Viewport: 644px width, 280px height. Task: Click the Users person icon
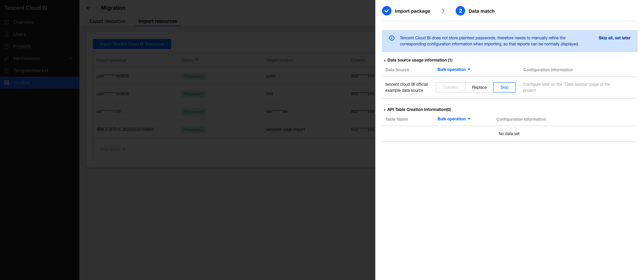7,34
